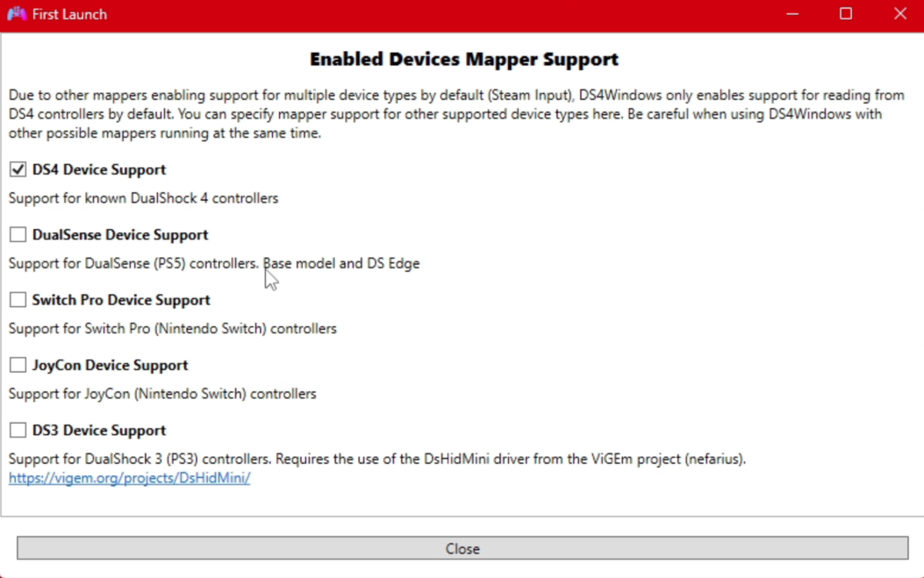Viewport: 924px width, 578px height.
Task: Click the First Launch window title text
Action: click(x=69, y=14)
